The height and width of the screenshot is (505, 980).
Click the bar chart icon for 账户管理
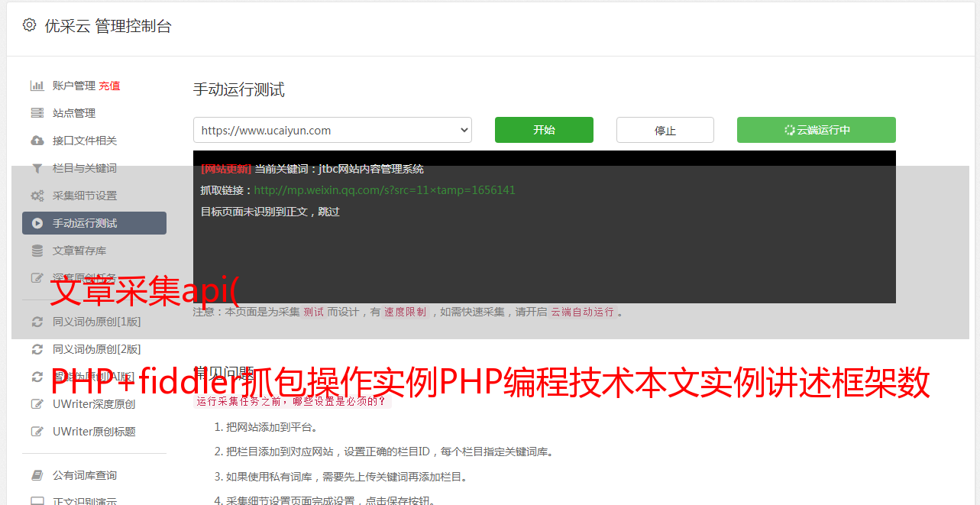coord(37,86)
